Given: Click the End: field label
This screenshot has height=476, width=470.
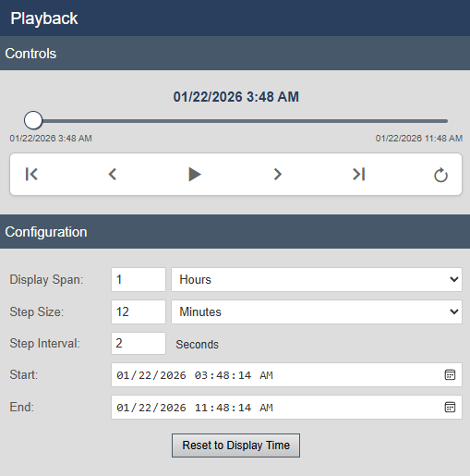Looking at the screenshot, I should (22, 408).
